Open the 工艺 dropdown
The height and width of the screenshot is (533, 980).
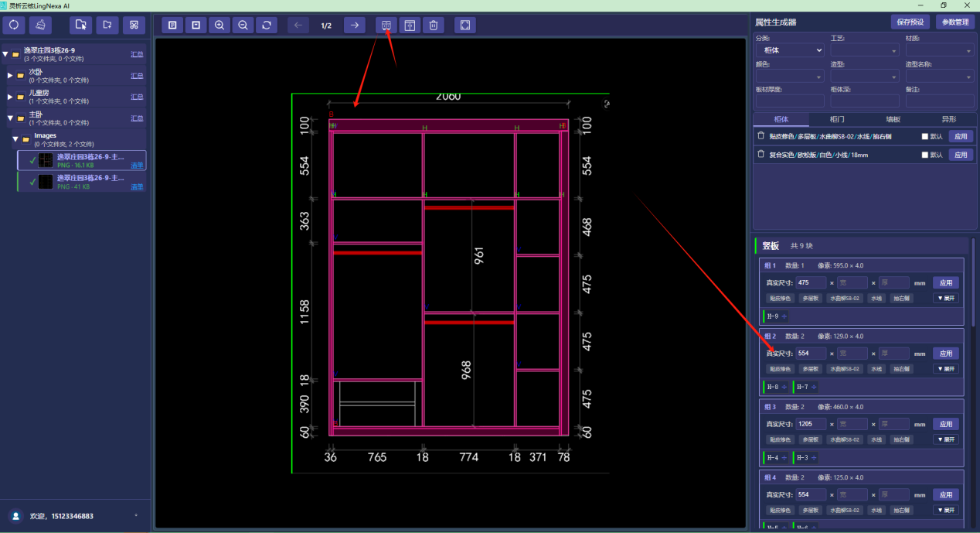[x=865, y=50]
